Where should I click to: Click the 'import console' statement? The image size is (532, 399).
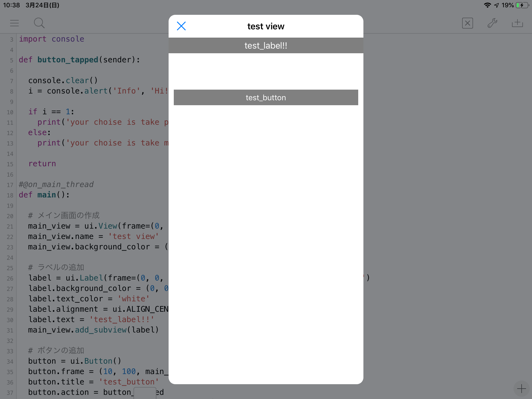51,39
